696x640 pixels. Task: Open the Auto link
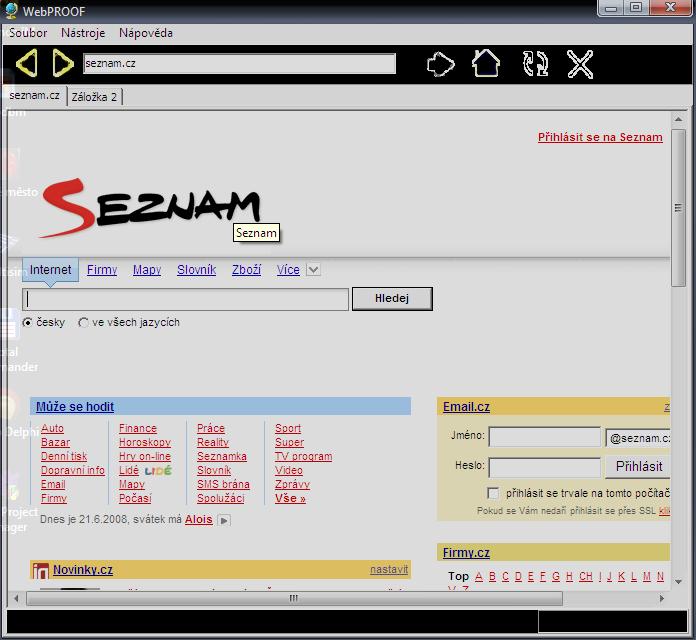(52, 428)
